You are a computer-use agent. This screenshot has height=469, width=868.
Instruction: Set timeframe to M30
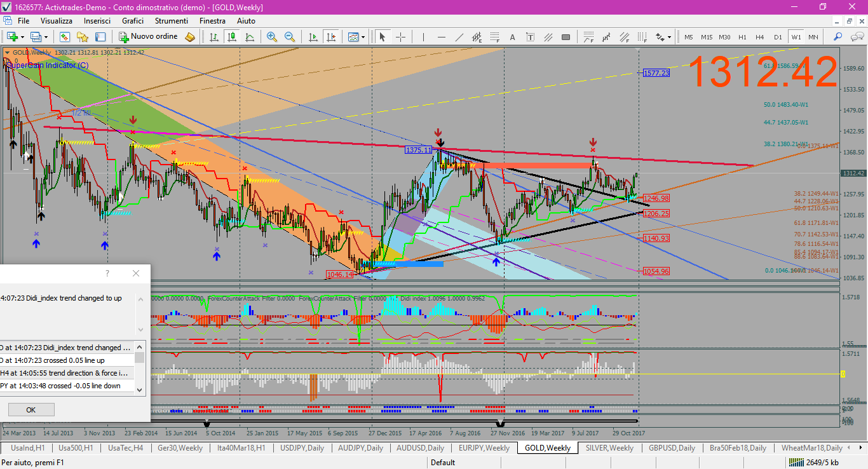(724, 37)
